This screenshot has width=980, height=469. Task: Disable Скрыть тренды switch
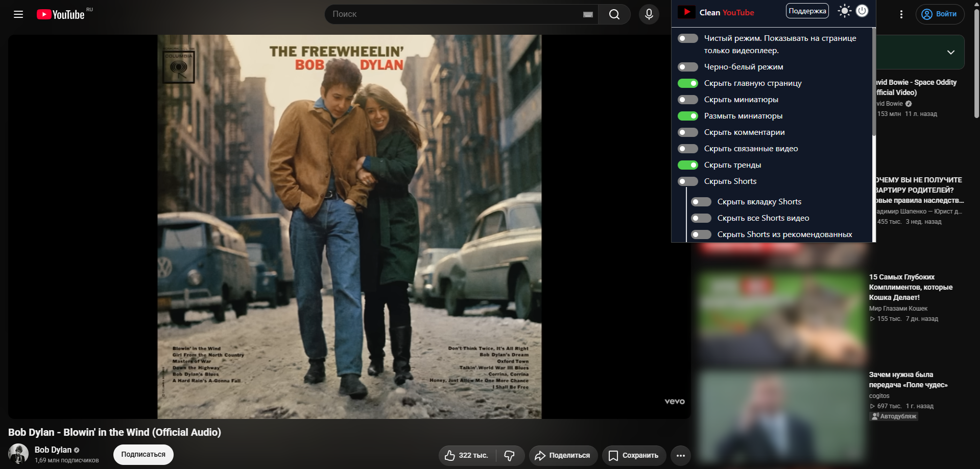(x=688, y=165)
